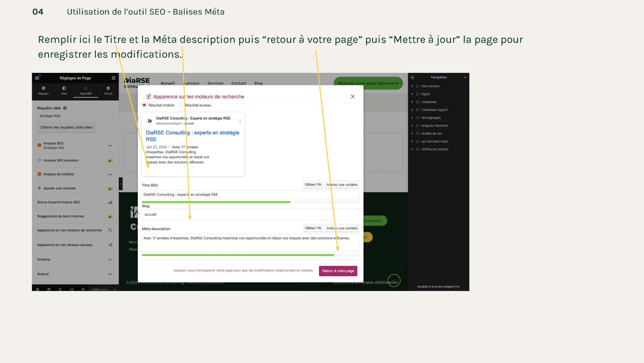The width and height of the screenshot is (644, 363).
Task: Expand the Avancé section
Action: pos(110,274)
